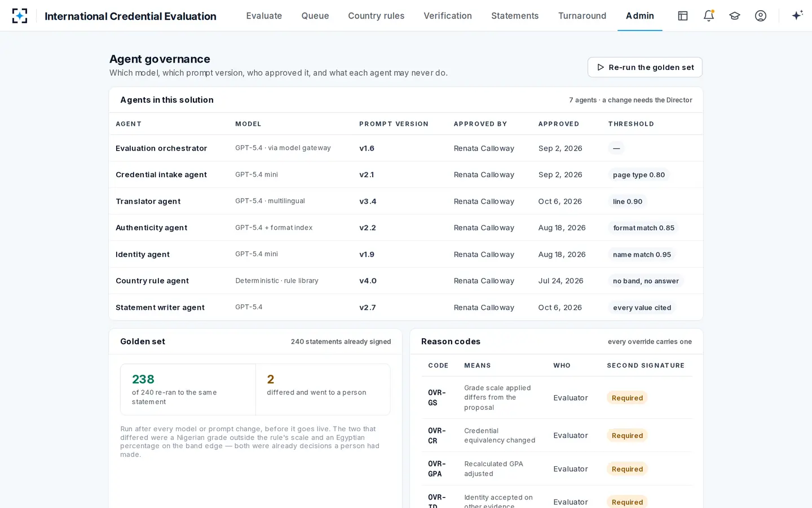Click the 'page type 0.80' threshold badge
The image size is (812, 508).
click(x=639, y=175)
